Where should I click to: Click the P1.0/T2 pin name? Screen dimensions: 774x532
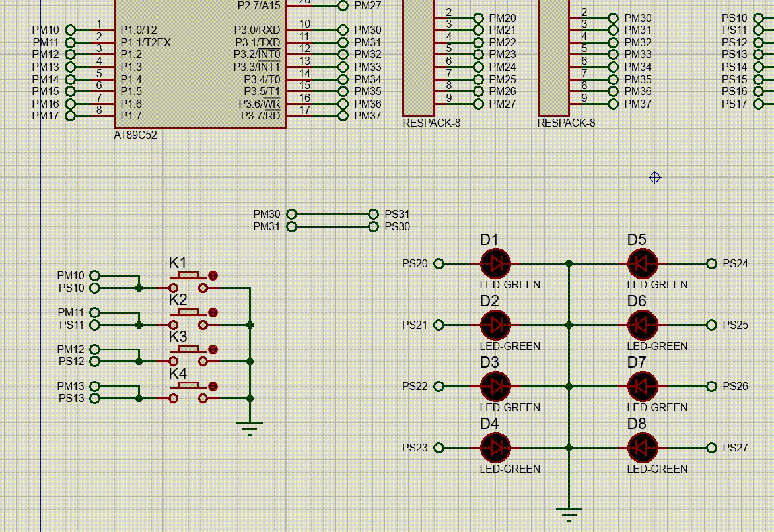(x=139, y=30)
